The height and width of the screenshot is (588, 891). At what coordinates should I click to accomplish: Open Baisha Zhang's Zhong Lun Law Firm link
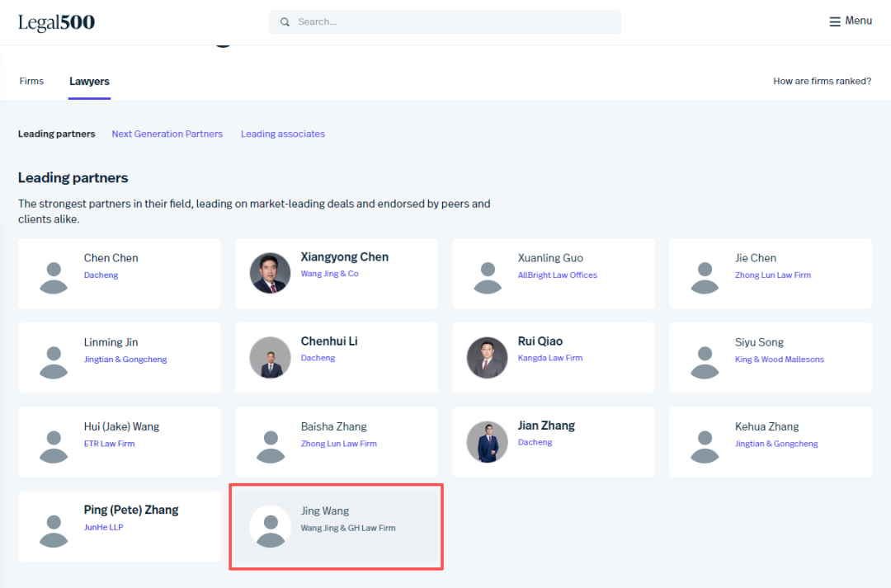(x=339, y=444)
